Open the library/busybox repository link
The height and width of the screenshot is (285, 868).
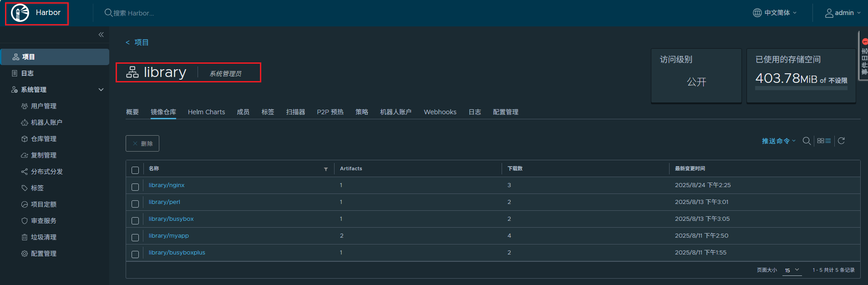[x=171, y=219]
